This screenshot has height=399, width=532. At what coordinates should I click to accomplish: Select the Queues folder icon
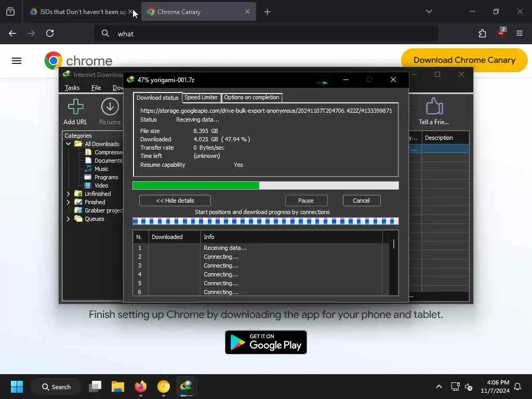pos(78,219)
